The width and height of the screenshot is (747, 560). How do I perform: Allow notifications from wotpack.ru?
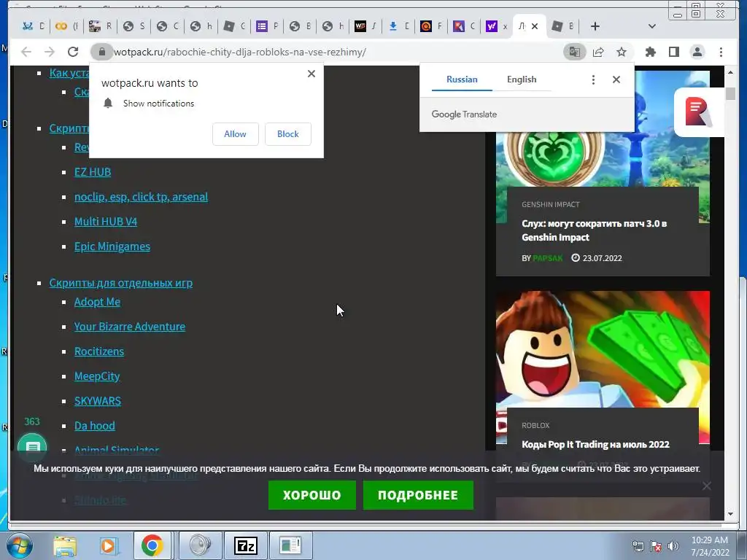[x=236, y=134]
